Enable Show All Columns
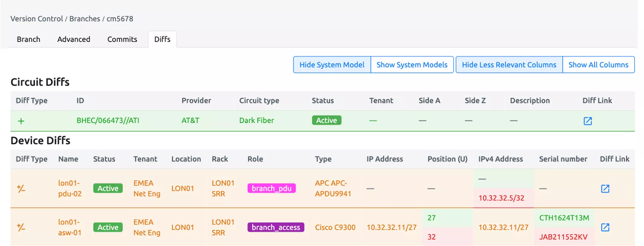Viewport: 644px width, 246px height. [x=598, y=65]
